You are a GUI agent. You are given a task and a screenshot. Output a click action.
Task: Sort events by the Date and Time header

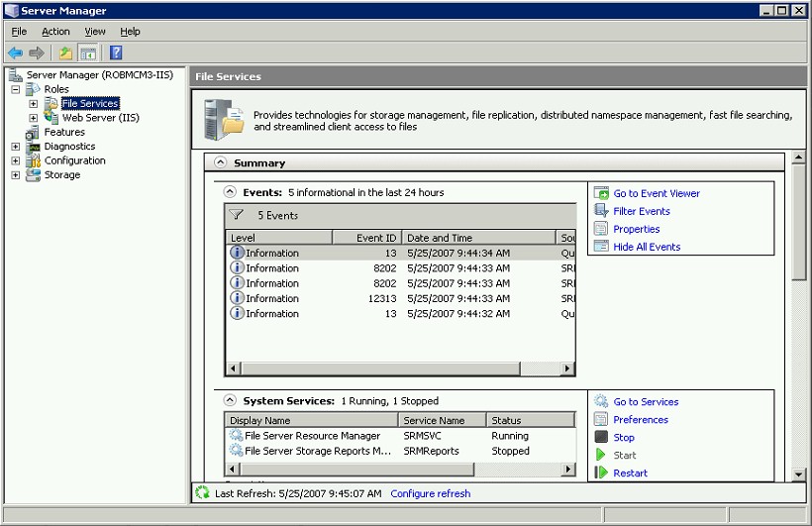479,238
